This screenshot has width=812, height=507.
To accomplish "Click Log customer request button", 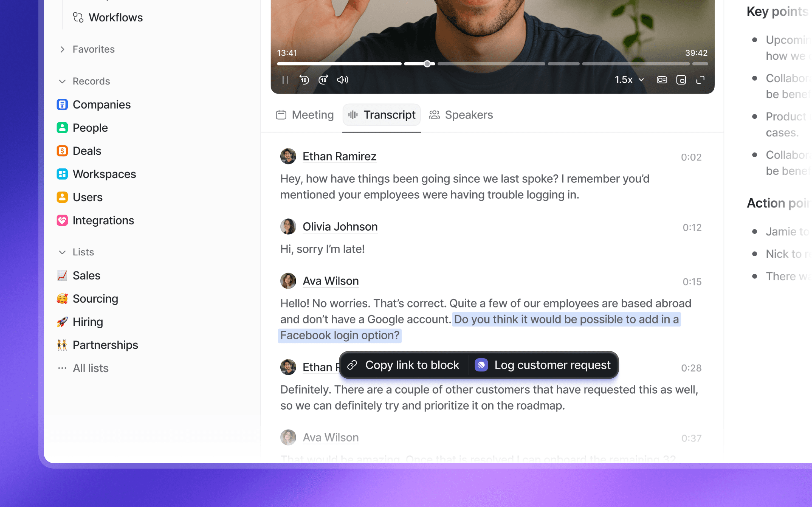I will [x=543, y=365].
